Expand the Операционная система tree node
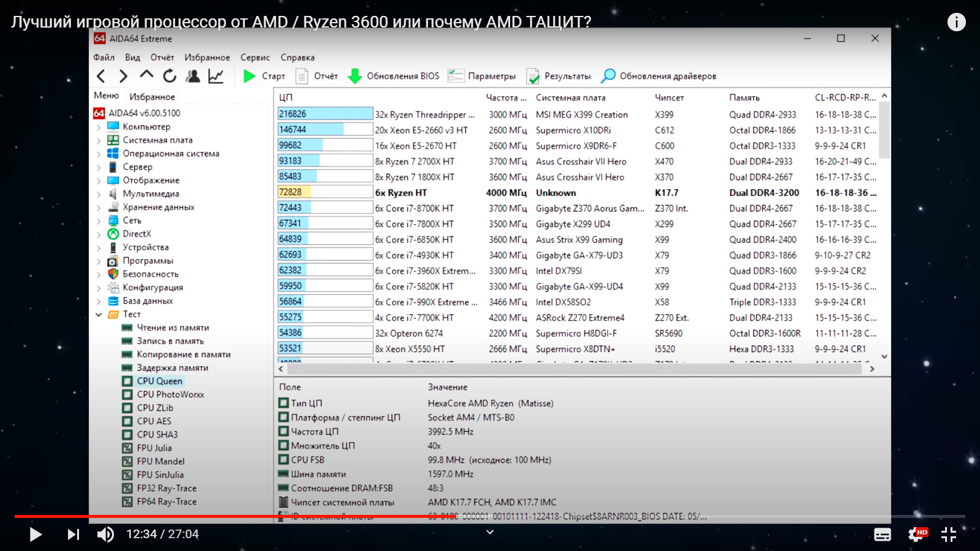Screen dimensions: 980x551 99,154
